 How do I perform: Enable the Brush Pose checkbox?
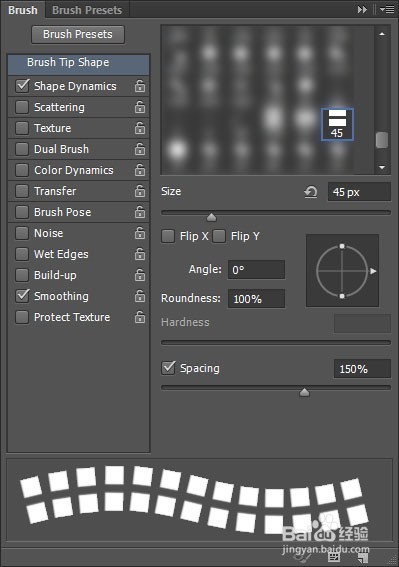click(x=22, y=212)
